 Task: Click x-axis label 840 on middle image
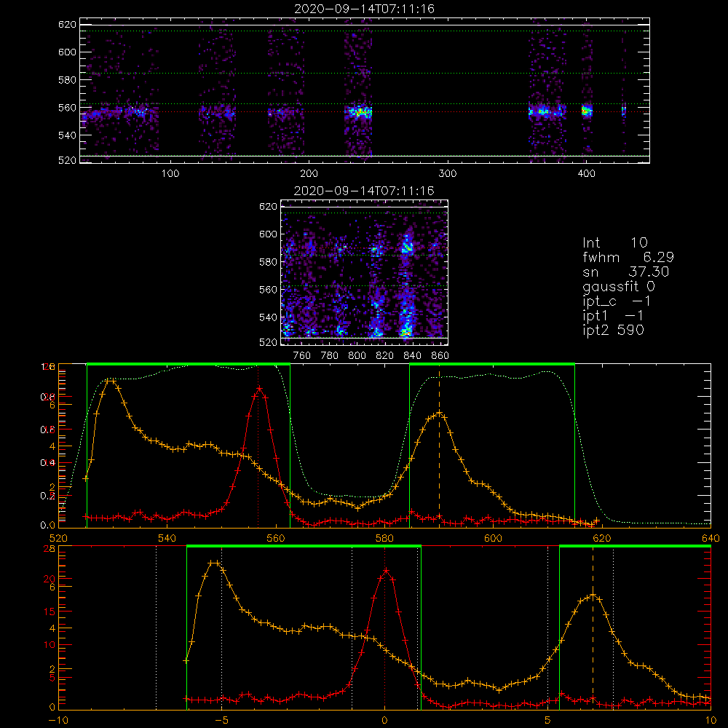(x=412, y=356)
